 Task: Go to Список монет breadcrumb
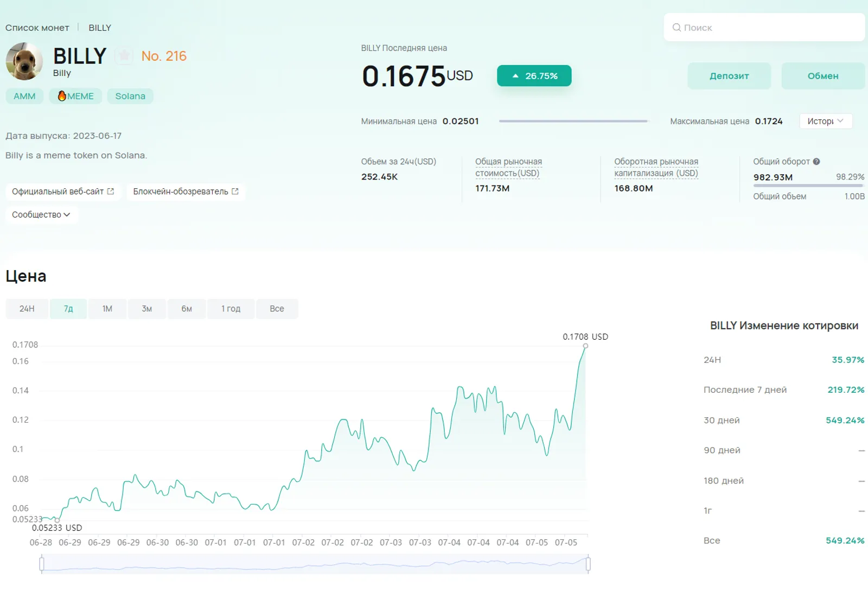(x=37, y=28)
